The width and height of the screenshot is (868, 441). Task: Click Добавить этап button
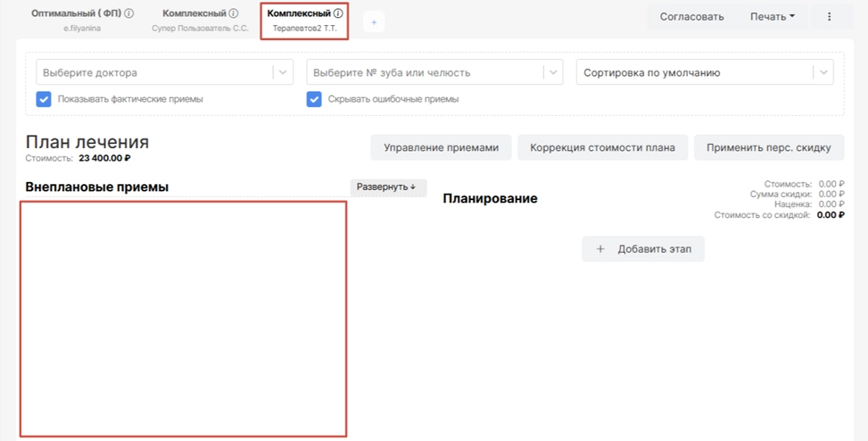pos(643,249)
